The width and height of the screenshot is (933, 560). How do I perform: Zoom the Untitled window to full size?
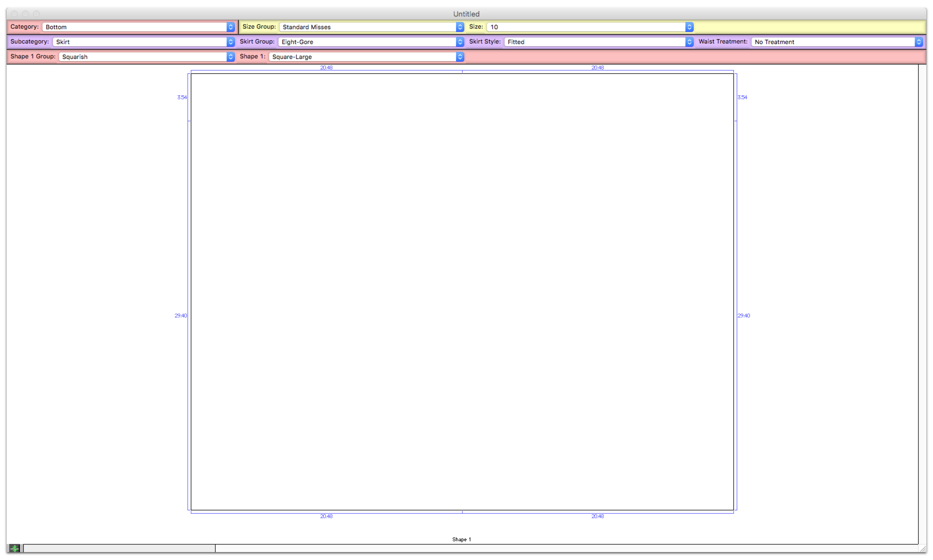(x=36, y=14)
